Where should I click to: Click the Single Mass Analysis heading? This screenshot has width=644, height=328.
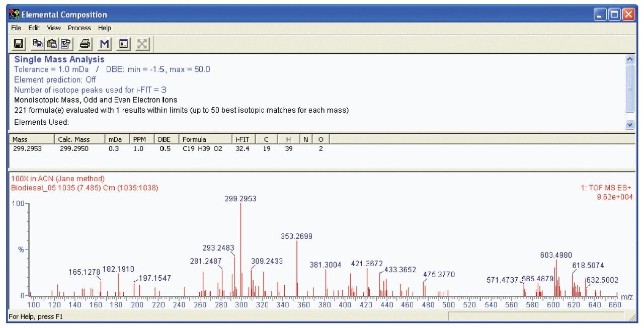click(x=59, y=59)
